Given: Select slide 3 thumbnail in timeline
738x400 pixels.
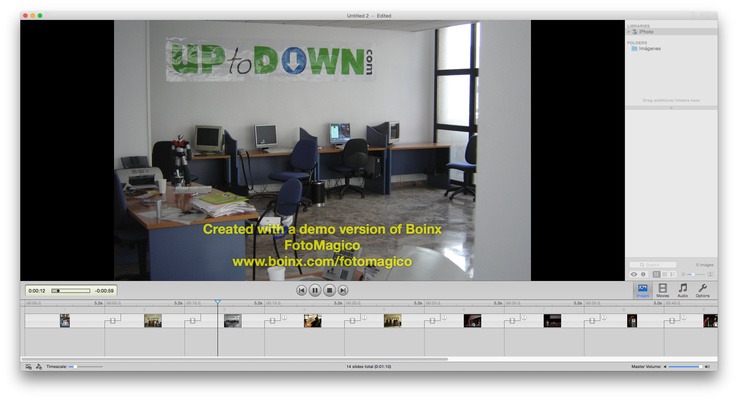Looking at the screenshot, I should coord(233,320).
